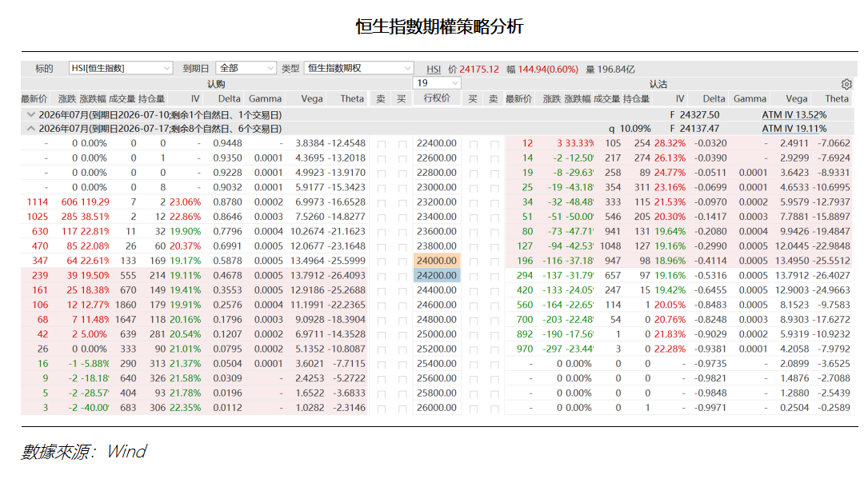The height and width of the screenshot is (479, 868).
Task: Click call latest price 1025
Action: pos(38,217)
